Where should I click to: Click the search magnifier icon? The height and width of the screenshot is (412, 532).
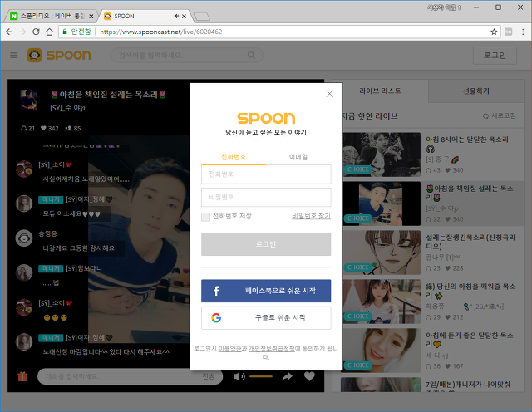251,56
